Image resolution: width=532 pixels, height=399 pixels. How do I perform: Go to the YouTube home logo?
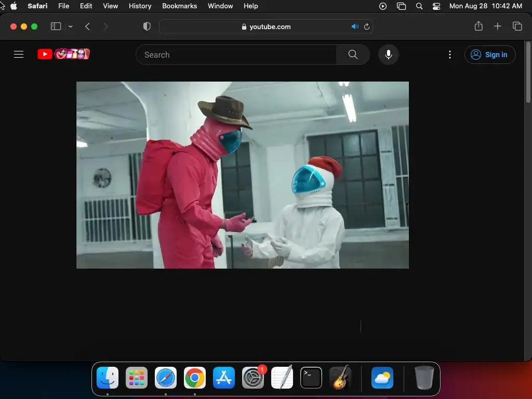[63, 54]
